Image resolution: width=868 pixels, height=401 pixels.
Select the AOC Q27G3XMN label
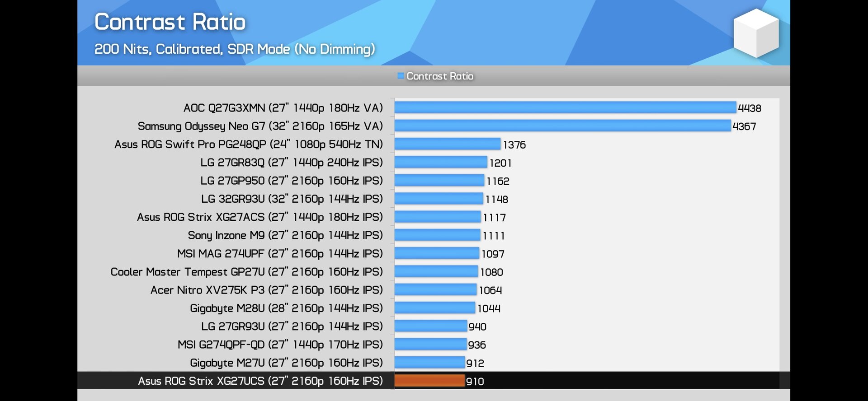pyautogui.click(x=283, y=108)
